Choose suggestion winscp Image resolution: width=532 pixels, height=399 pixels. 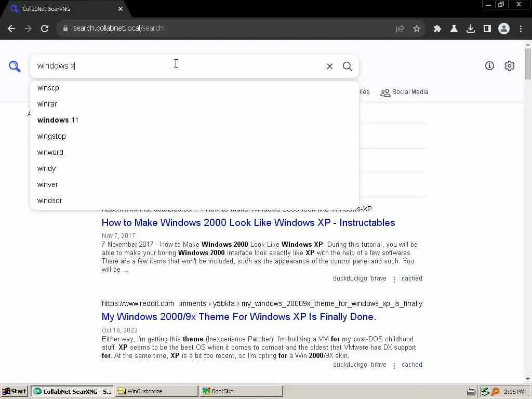pyautogui.click(x=194, y=88)
